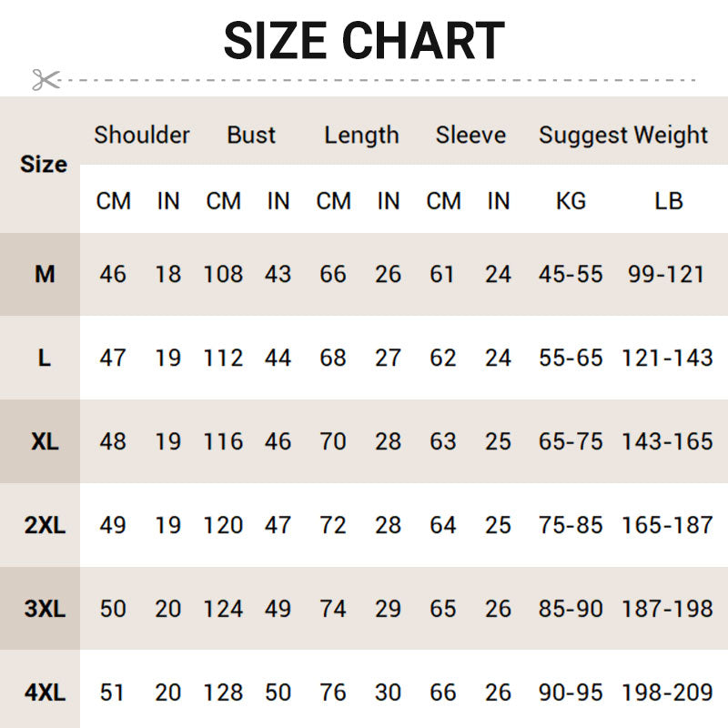This screenshot has width=728, height=728.
Task: Click the 116 bust value for XL
Action: 223,441
